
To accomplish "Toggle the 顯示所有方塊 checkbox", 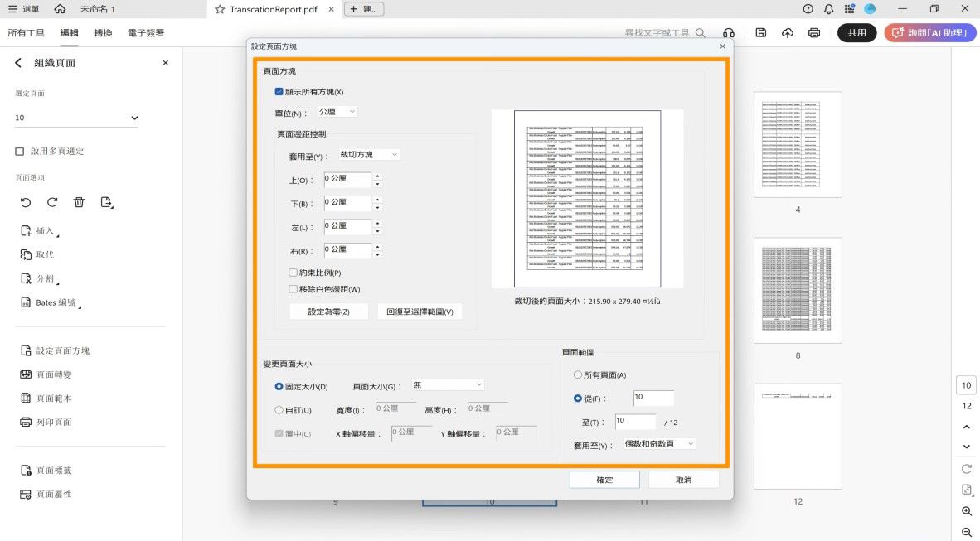I will (x=279, y=91).
